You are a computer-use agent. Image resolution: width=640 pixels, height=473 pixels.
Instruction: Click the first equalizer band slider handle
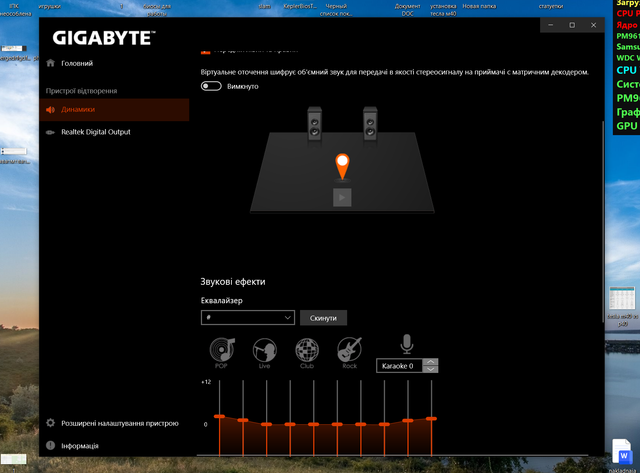pyautogui.click(x=219, y=416)
